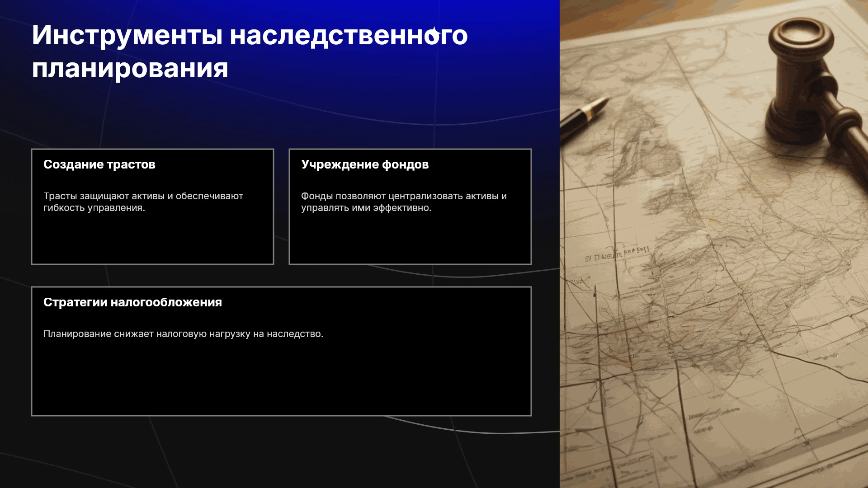Image resolution: width=868 pixels, height=488 pixels.
Task: Click the word 'Инструменты' in the title
Action: pyautogui.click(x=127, y=35)
